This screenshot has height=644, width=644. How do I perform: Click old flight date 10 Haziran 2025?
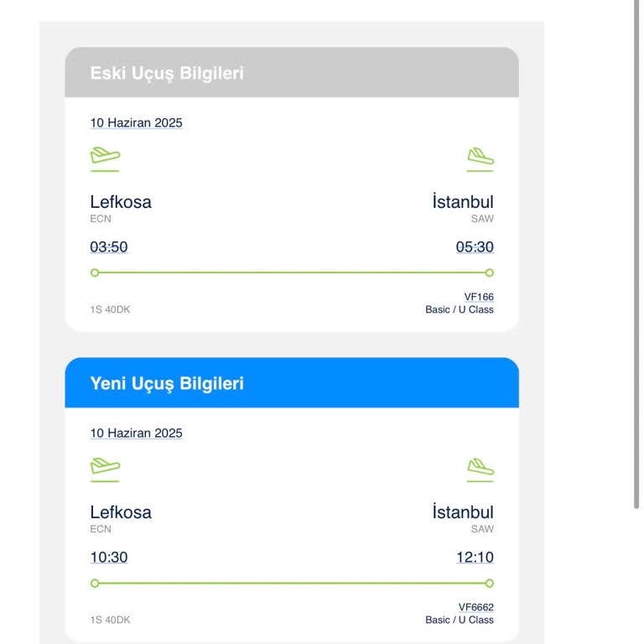136,123
